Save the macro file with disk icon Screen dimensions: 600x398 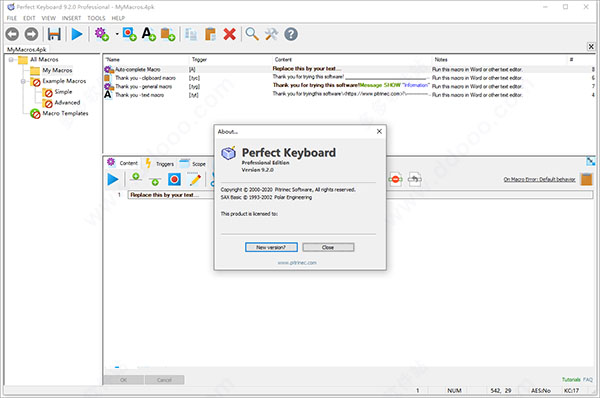54,34
